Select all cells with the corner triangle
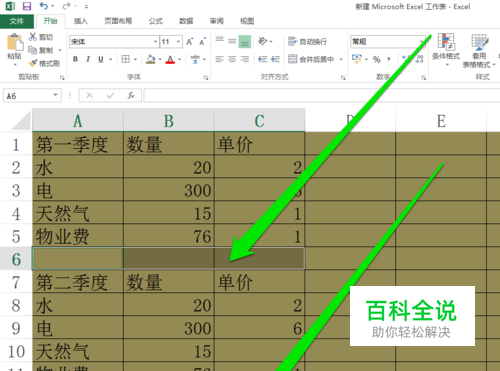 click(x=21, y=121)
